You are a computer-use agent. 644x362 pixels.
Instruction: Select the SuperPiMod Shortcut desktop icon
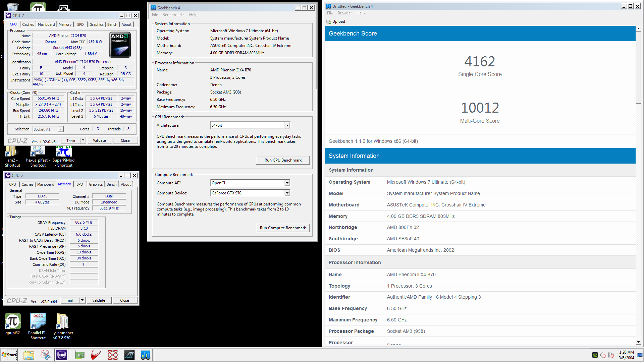pyautogui.click(x=63, y=157)
